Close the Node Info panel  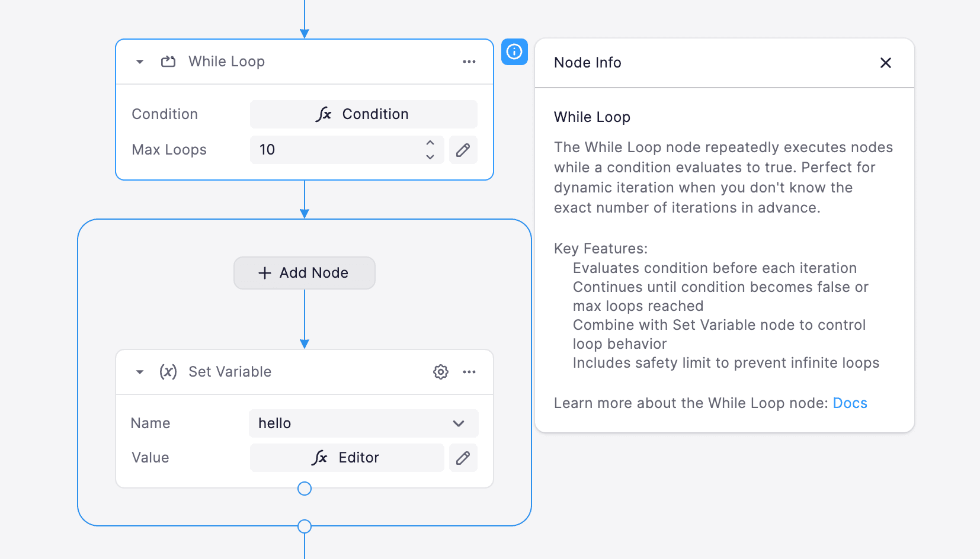[885, 63]
